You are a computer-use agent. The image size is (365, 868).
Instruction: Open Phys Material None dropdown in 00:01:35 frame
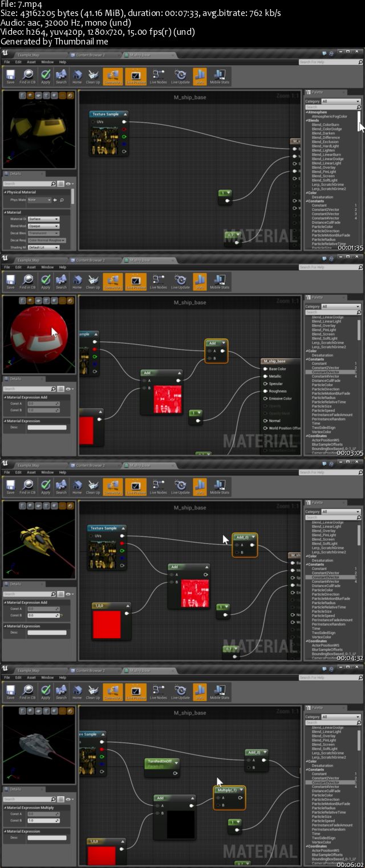coord(39,200)
